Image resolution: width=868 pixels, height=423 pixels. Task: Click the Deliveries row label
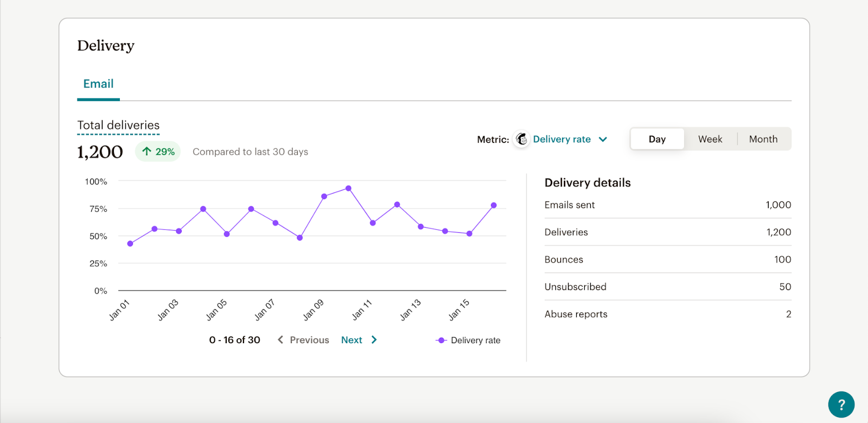[x=566, y=232]
